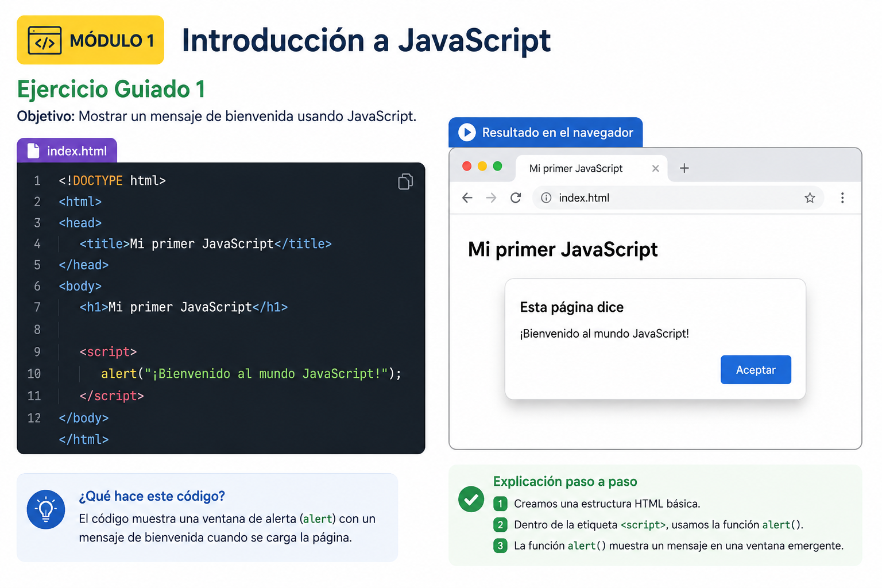882x588 pixels.
Task: Copy the code with the clipboard icon
Action: point(405,181)
